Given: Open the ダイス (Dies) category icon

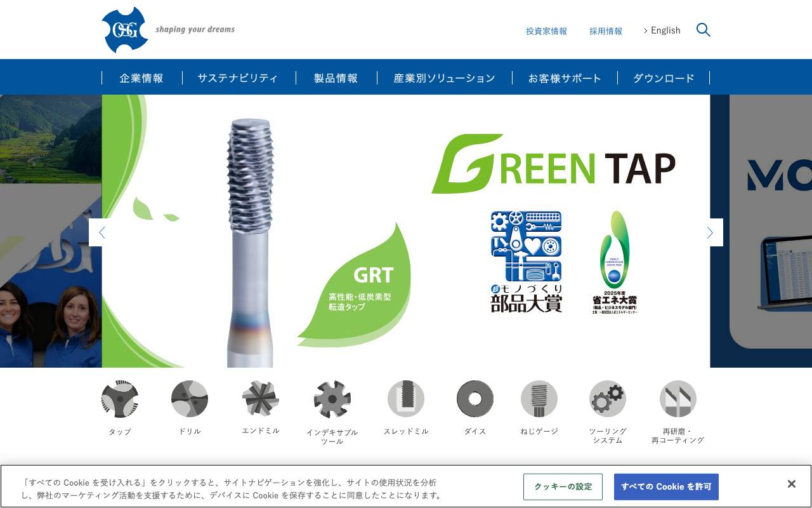Looking at the screenshot, I should click(475, 399).
